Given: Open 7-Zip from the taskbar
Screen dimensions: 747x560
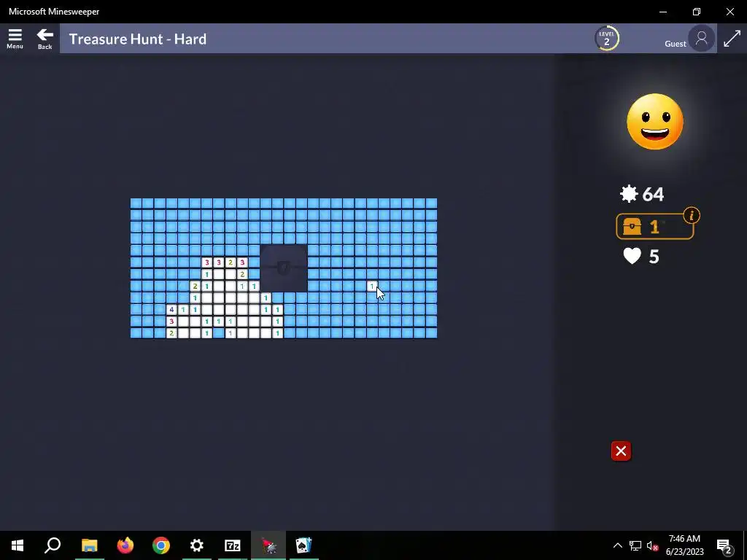Looking at the screenshot, I should pos(233,545).
